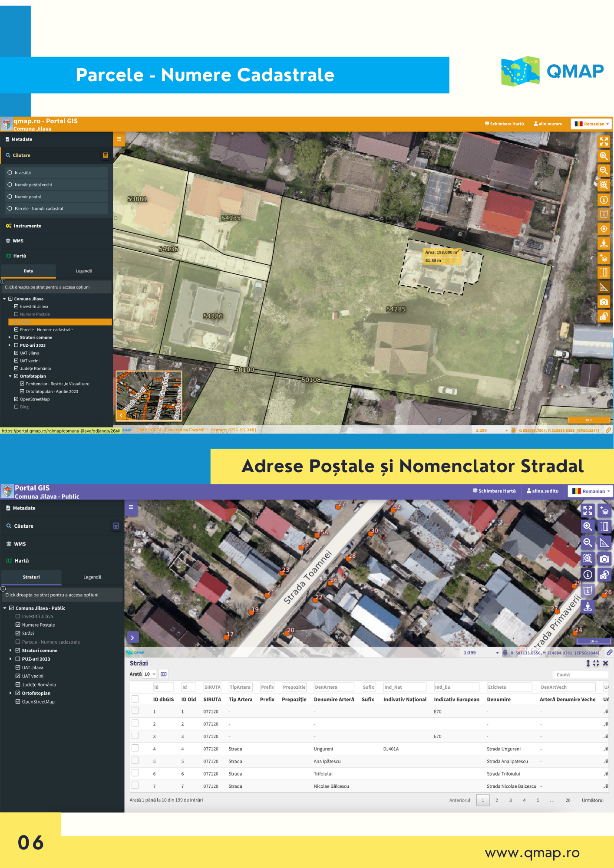Click the overview minimap thumbnail
This screenshot has width=614, height=868.
click(x=149, y=396)
